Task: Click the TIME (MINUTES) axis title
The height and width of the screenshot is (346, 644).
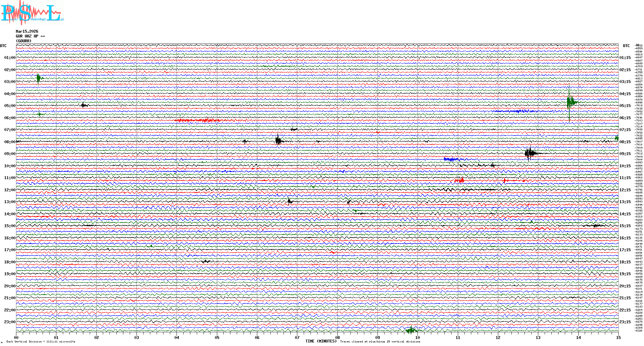Action: pos(321,341)
